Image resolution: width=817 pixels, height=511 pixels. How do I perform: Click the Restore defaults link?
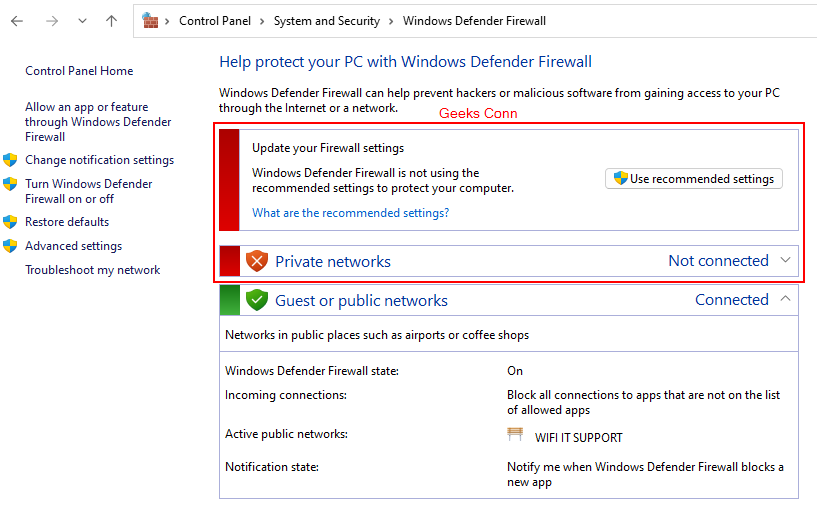[x=67, y=222]
